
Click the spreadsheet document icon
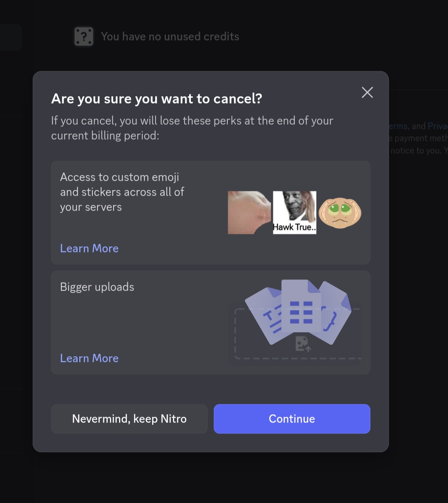tap(301, 309)
